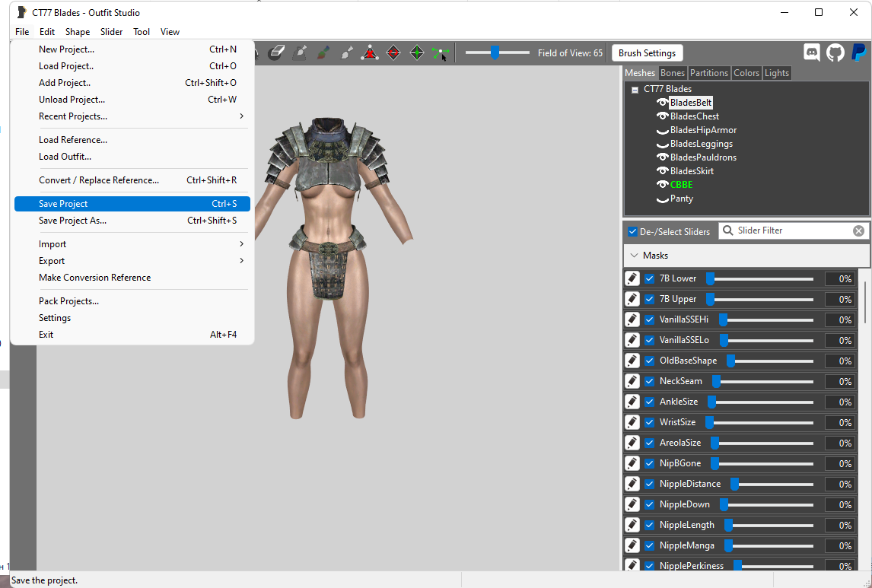Click the PayPal donate icon

click(x=859, y=52)
